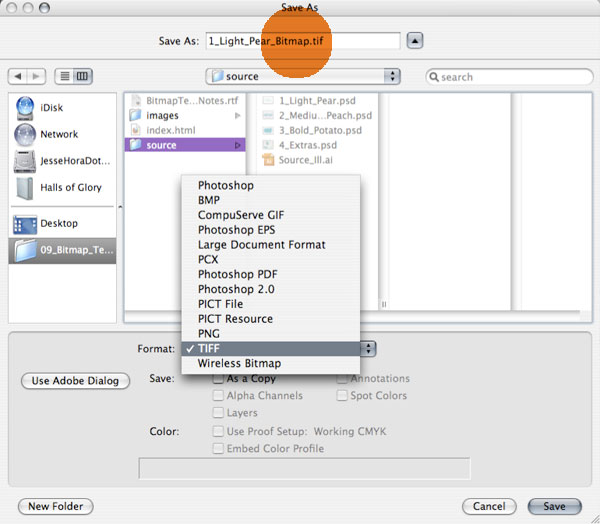
Task: Open the source folder location dropdown
Action: [303, 77]
